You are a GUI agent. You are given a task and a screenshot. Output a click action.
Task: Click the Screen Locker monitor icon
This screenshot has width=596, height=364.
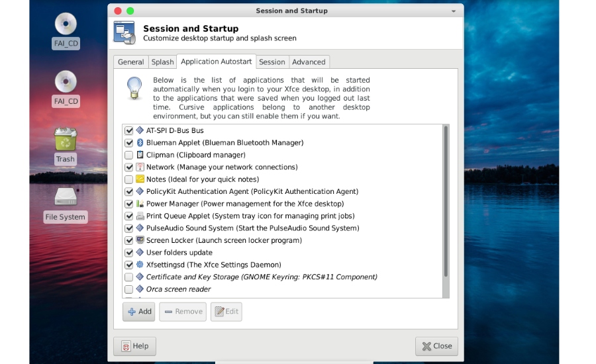coord(140,240)
